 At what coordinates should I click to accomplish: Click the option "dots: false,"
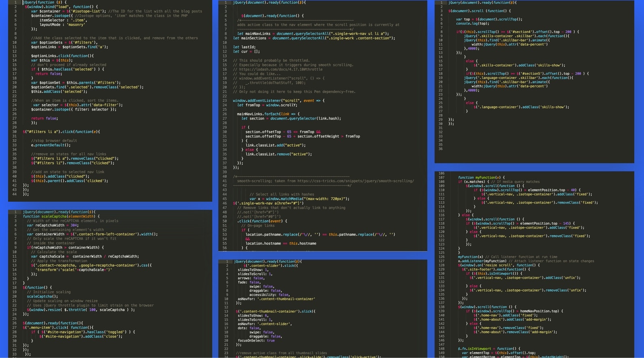tap(249, 328)
